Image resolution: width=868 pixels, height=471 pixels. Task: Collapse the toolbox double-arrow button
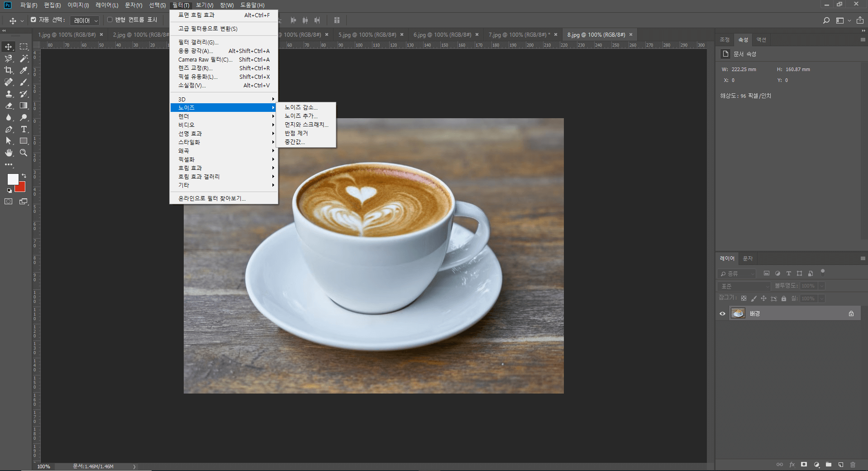(x=4, y=30)
